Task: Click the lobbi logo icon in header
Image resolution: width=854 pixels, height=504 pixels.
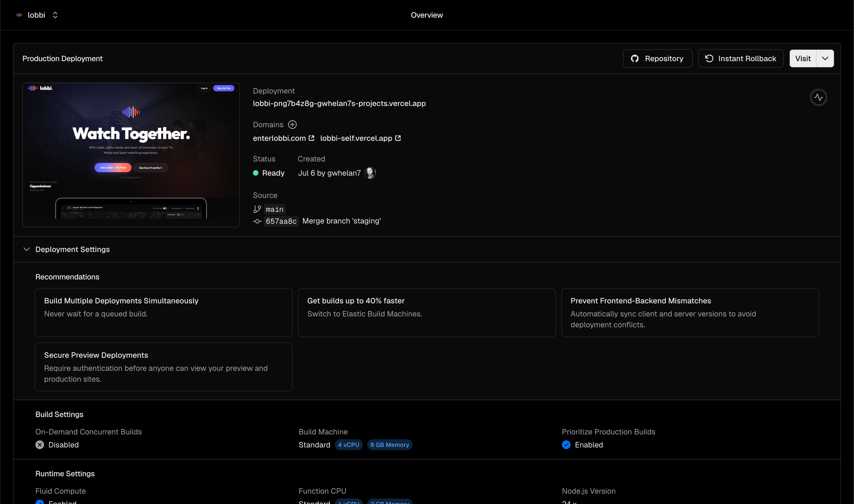Action: tap(19, 15)
